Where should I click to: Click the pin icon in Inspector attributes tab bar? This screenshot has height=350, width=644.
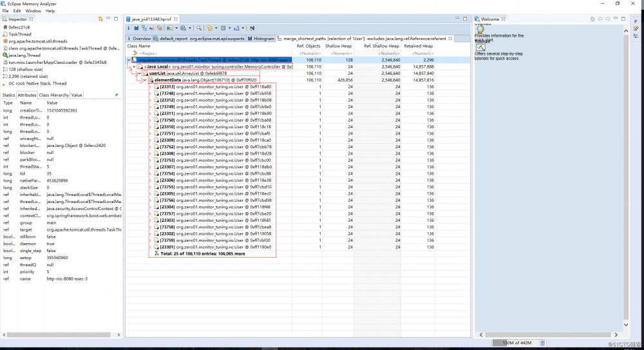click(116, 95)
